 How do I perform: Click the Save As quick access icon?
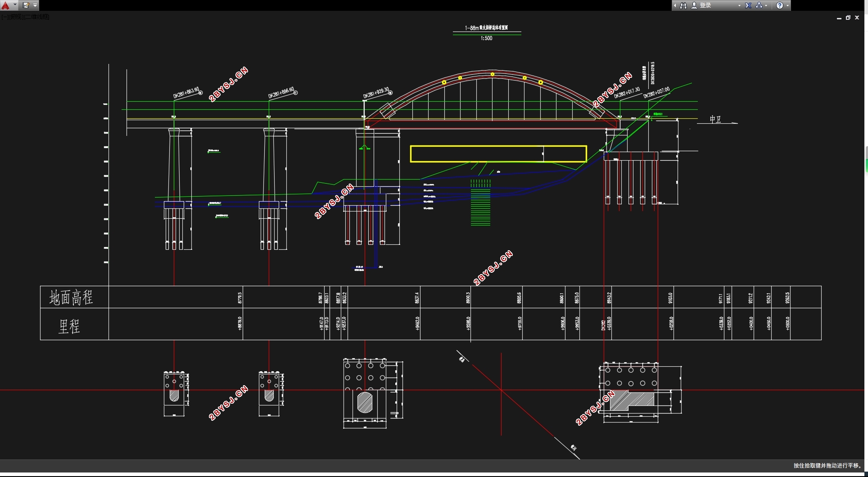26,5
